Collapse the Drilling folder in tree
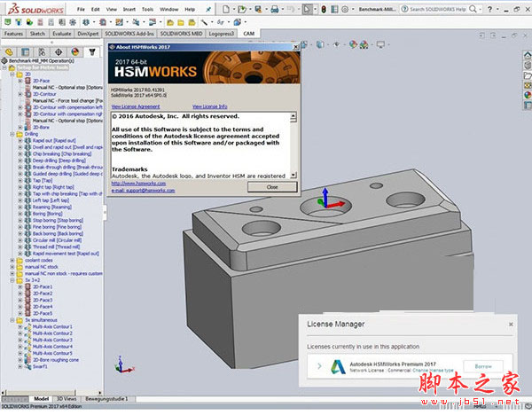Image resolution: width=532 pixels, height=415 pixels. [x=13, y=134]
